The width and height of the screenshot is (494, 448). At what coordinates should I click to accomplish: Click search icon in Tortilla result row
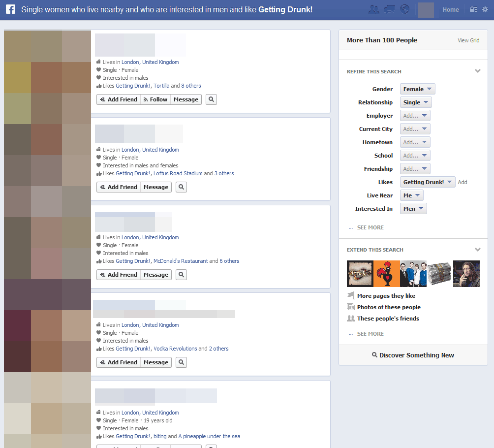coord(212,99)
